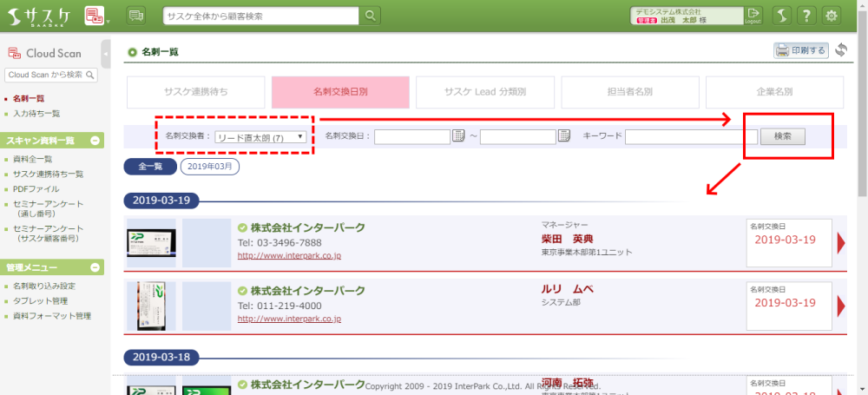Switch to the 企業名別 tab
The height and width of the screenshot is (395, 868).
tap(774, 91)
